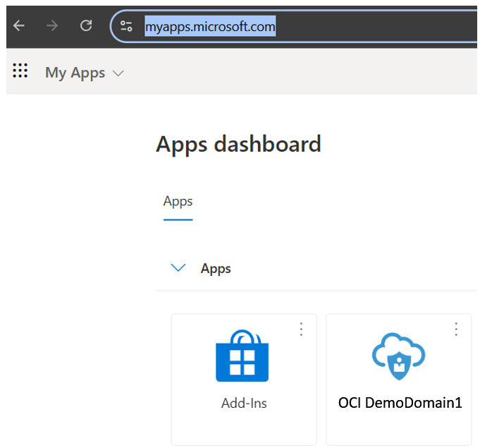Click the Apps section label
This screenshot has width=492, height=448.
[216, 269]
